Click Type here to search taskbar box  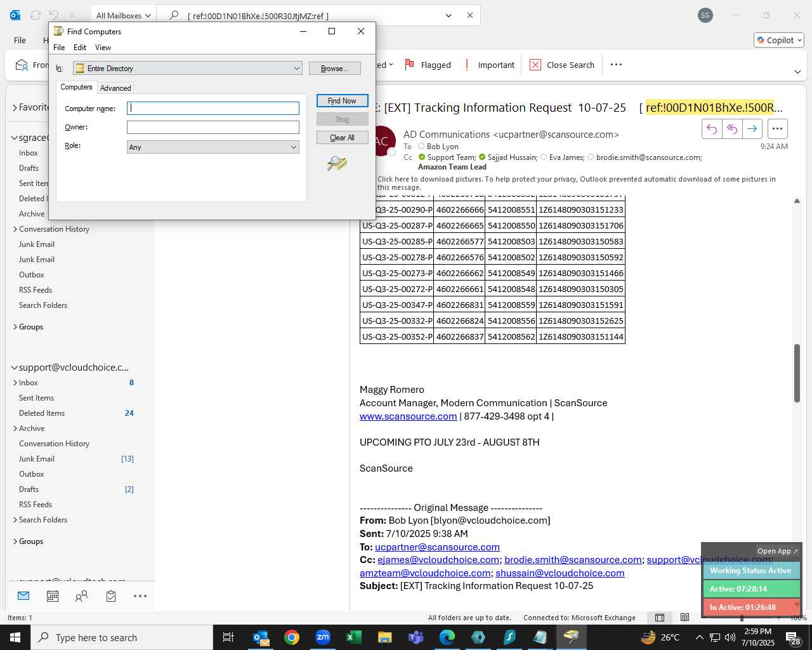(122, 637)
